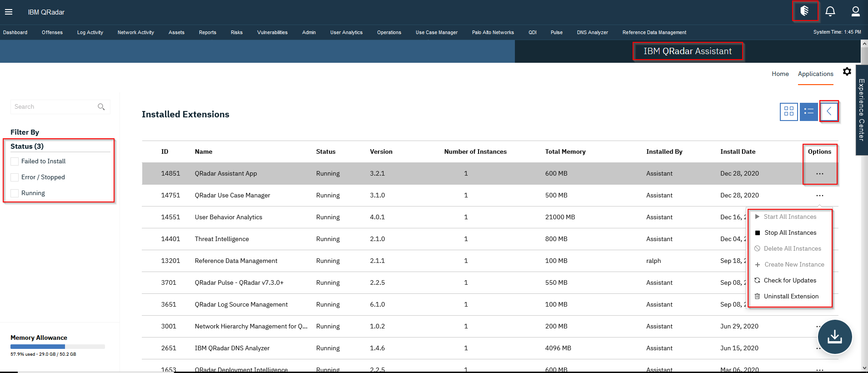Image resolution: width=868 pixels, height=373 pixels.
Task: Check Failed to Install filter
Action: [15, 161]
